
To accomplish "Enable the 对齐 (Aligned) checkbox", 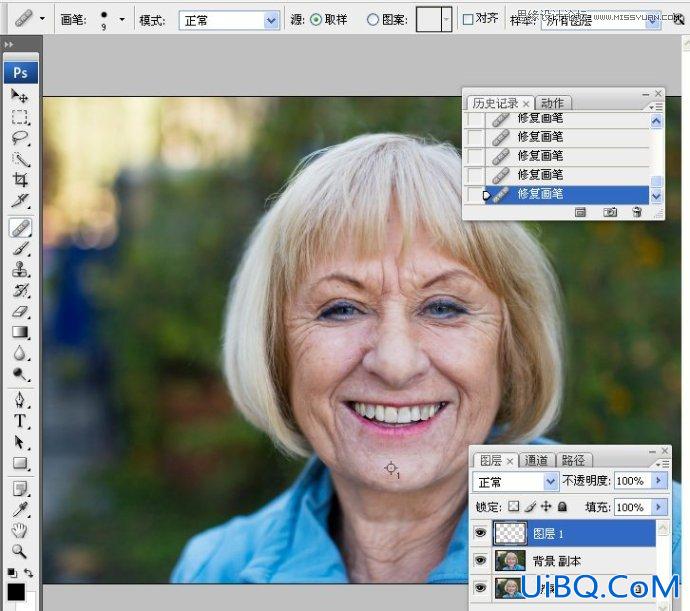I will [x=468, y=19].
